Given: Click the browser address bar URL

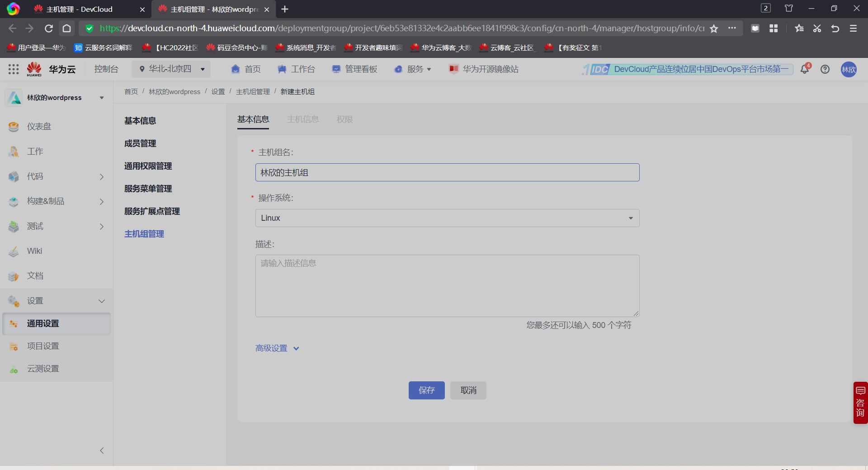Looking at the screenshot, I should coord(401,28).
